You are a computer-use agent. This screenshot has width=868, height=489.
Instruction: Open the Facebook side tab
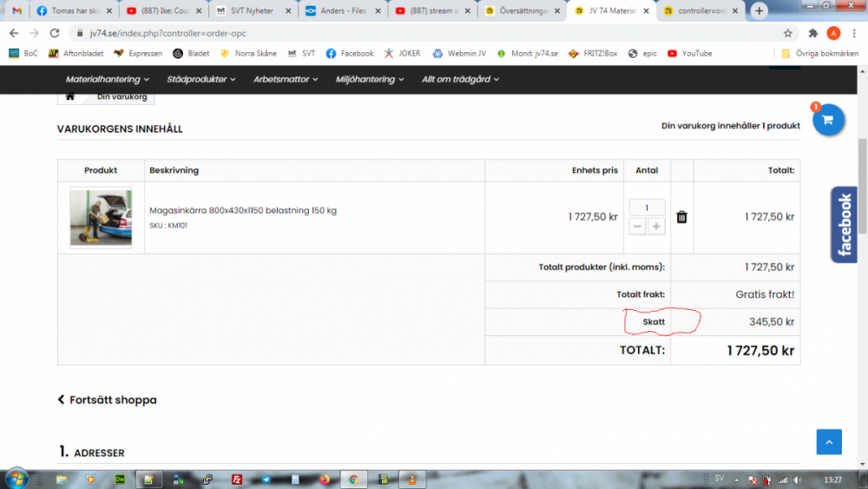point(845,224)
